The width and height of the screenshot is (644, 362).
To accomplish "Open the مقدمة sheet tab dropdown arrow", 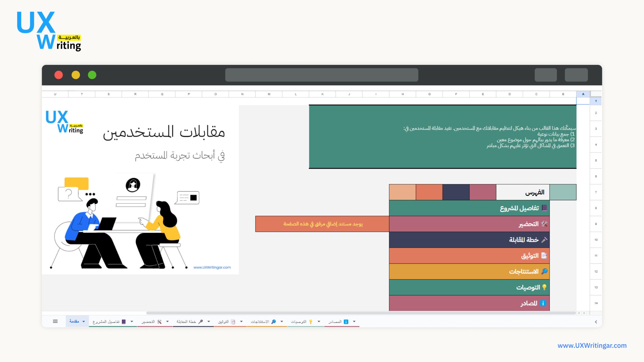I will (x=84, y=322).
